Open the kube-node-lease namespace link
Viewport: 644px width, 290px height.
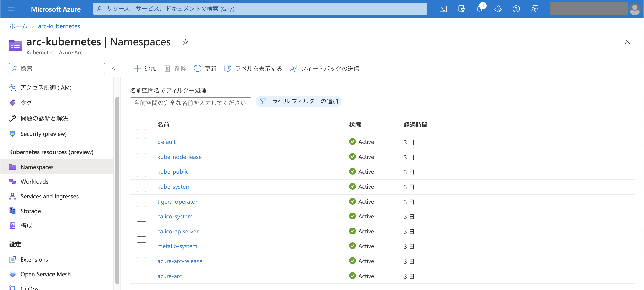180,157
